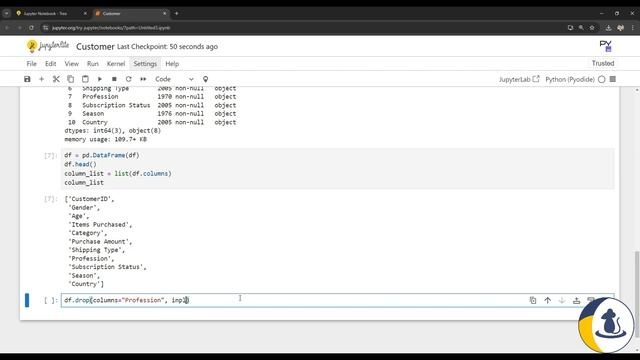The image size is (640, 360).
Task: Click the 'Country' entry in output list
Action: tap(86, 284)
